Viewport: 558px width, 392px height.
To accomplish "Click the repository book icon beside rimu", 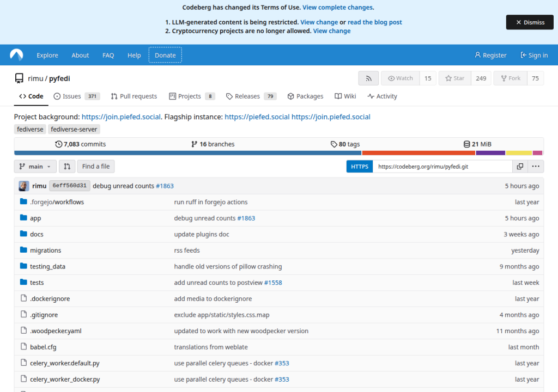I will pyautogui.click(x=19, y=78).
